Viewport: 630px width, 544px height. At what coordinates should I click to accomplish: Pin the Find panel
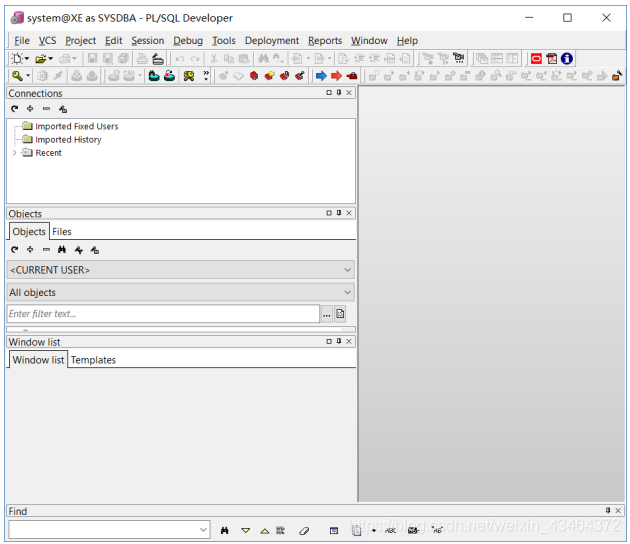pyautogui.click(x=608, y=510)
